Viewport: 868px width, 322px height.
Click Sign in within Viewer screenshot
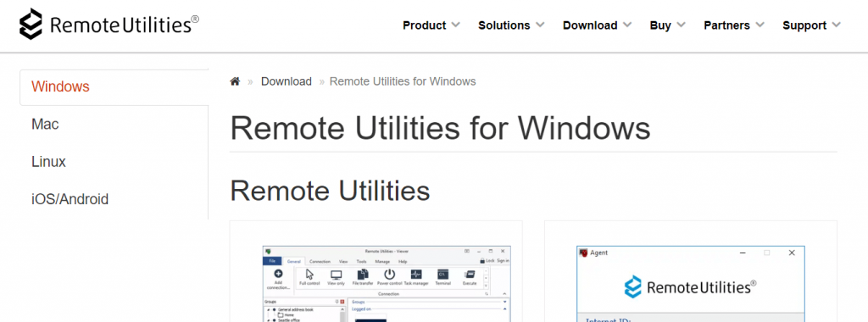click(x=504, y=261)
